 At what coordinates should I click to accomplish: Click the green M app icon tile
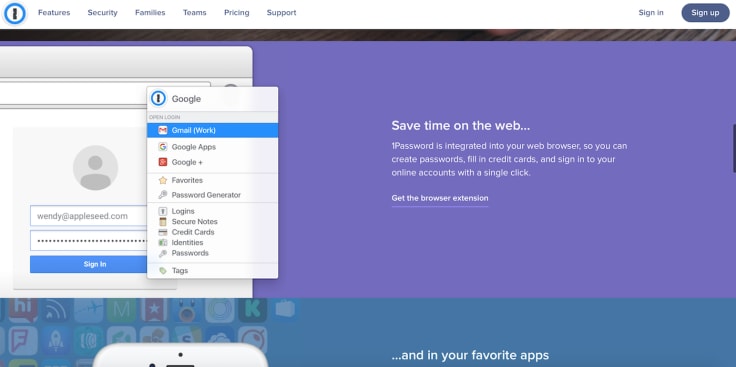point(121,310)
